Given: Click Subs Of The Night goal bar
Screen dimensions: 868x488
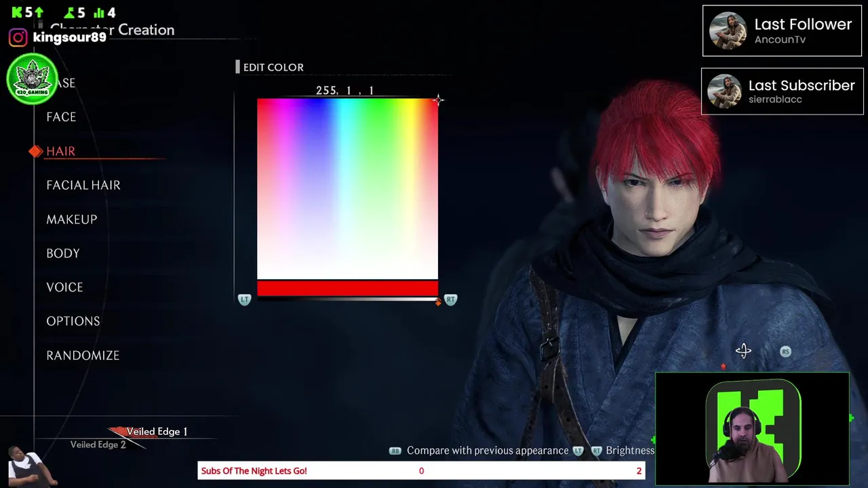Looking at the screenshot, I should click(421, 470).
